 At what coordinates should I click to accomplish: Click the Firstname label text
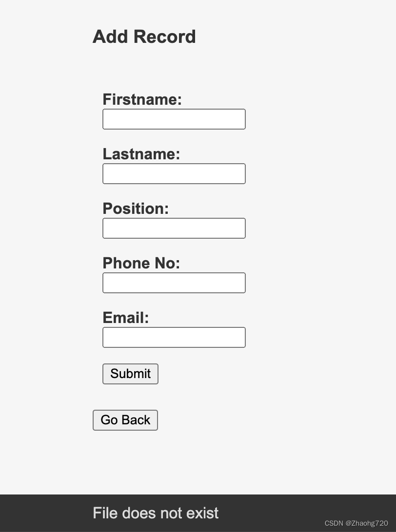pos(142,99)
